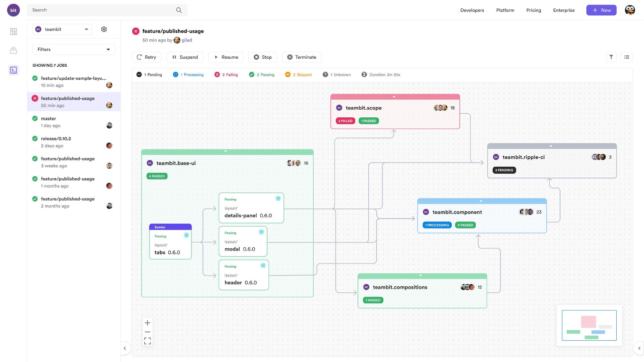Open the components grid sidebar icon

14,32
